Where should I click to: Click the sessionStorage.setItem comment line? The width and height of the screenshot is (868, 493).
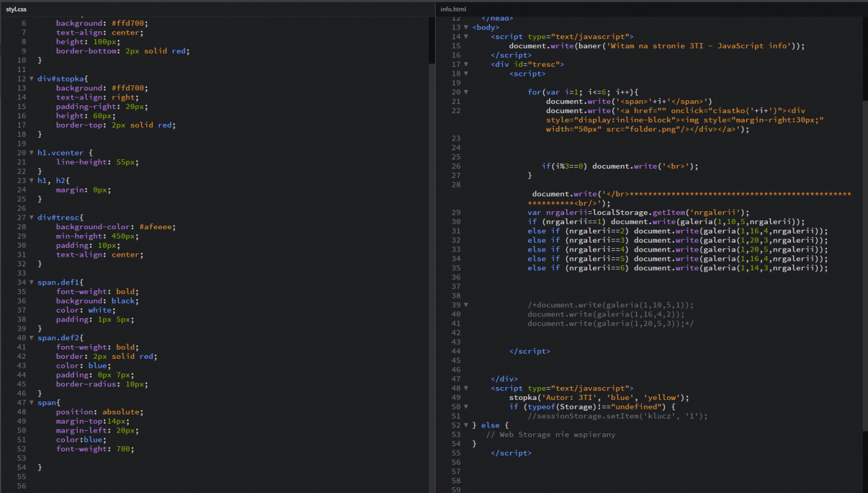point(617,417)
